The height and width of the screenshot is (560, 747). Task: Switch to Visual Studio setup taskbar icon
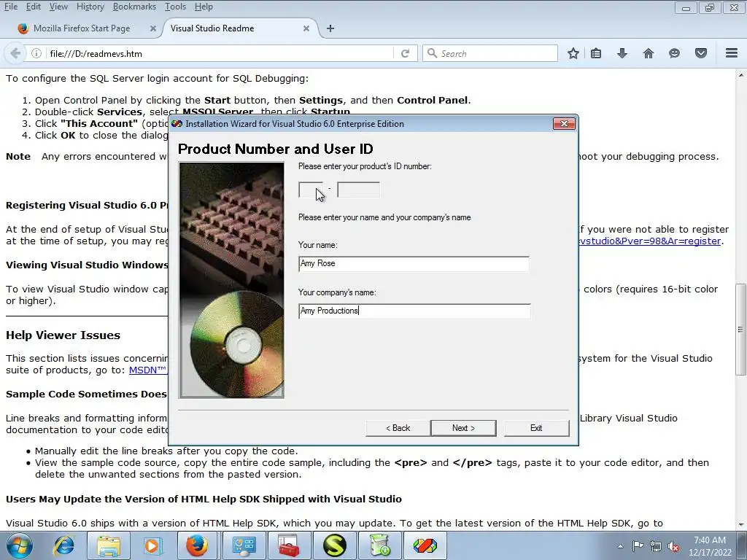click(x=425, y=545)
